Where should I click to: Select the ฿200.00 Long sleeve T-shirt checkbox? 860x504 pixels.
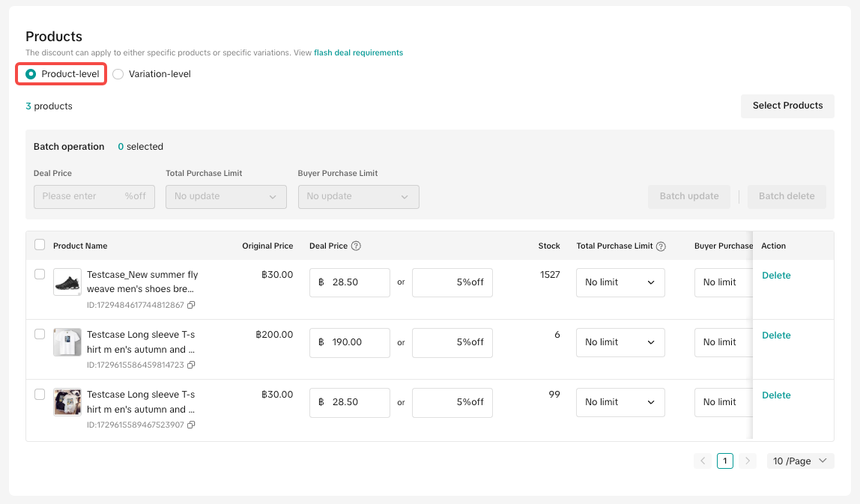coord(40,335)
